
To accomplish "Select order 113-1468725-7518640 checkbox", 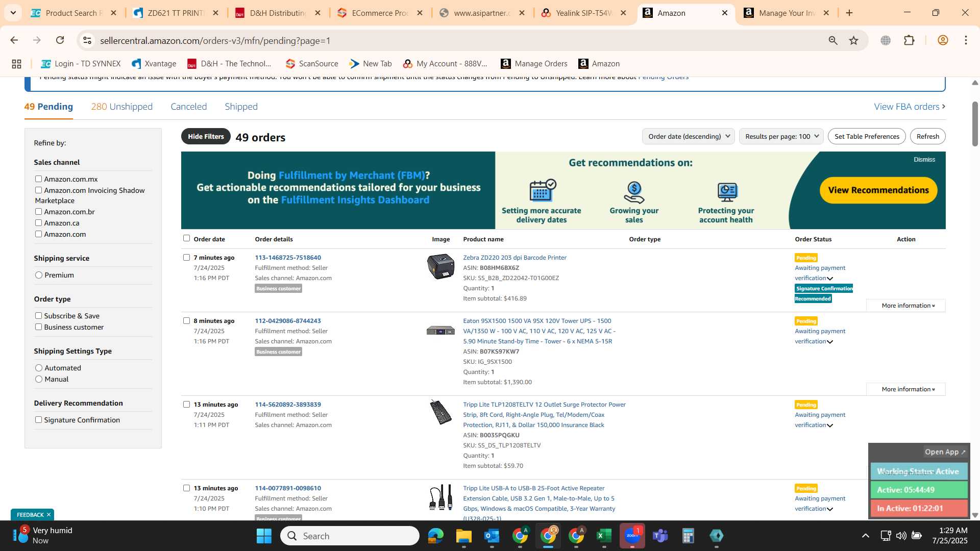I will click(x=186, y=258).
